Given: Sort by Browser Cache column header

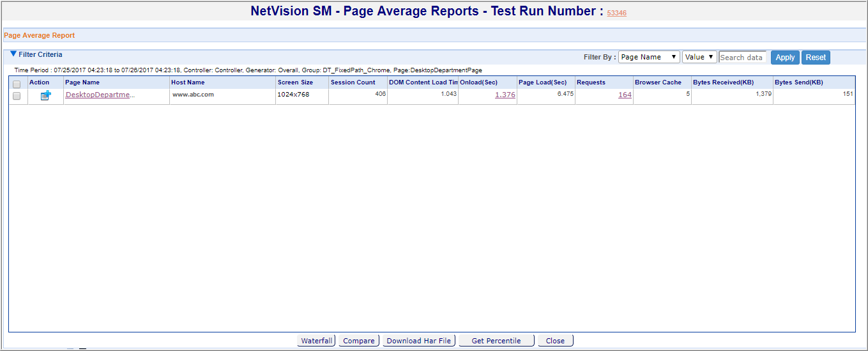Looking at the screenshot, I should pyautogui.click(x=662, y=82).
